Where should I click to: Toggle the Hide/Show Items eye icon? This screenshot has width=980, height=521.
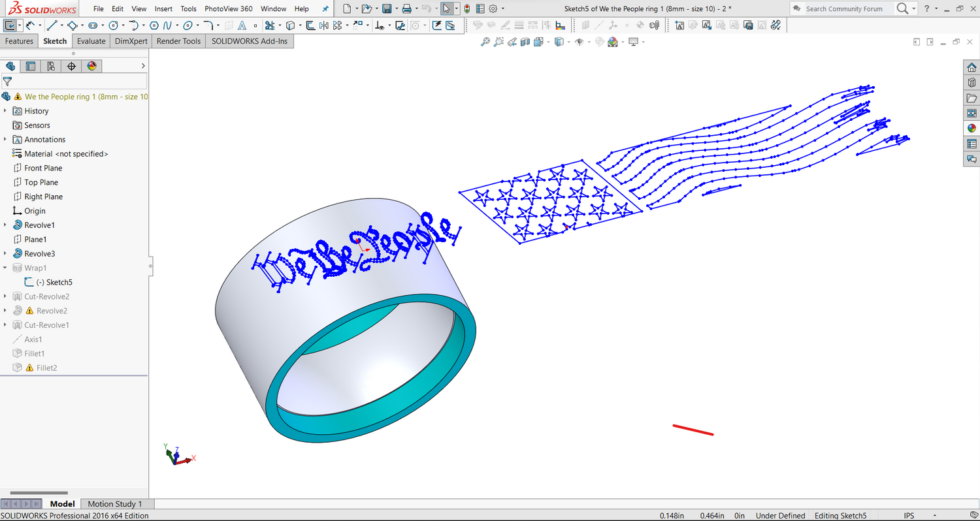coord(580,42)
